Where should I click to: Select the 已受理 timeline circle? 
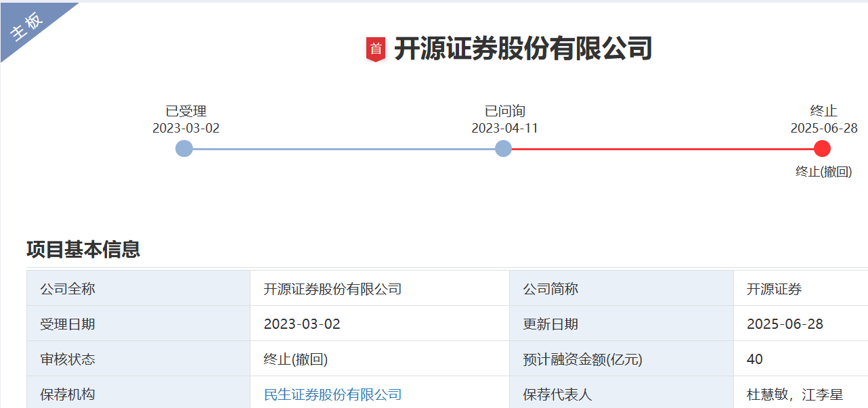[x=184, y=149]
